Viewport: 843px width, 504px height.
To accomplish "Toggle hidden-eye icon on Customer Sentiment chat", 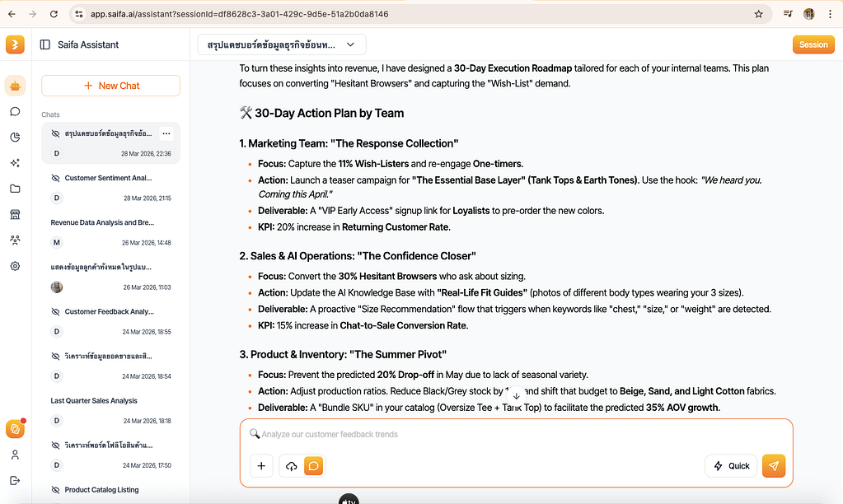I will click(55, 178).
